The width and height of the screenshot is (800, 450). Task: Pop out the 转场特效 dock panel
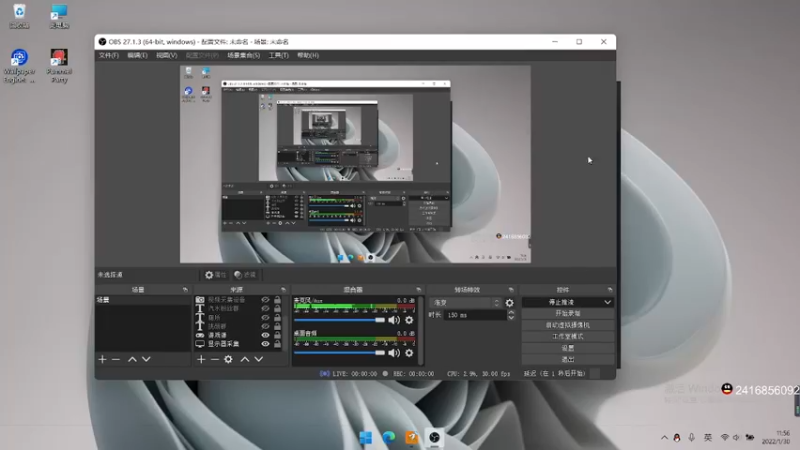coord(511,289)
